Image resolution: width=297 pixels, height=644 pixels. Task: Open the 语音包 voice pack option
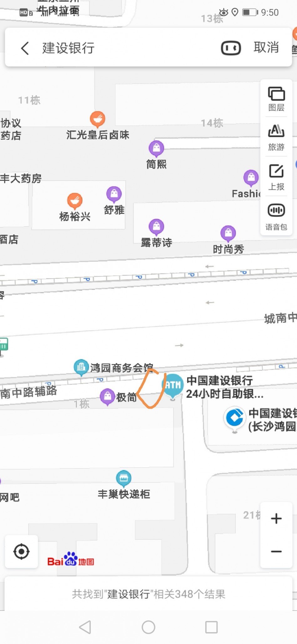point(276,217)
